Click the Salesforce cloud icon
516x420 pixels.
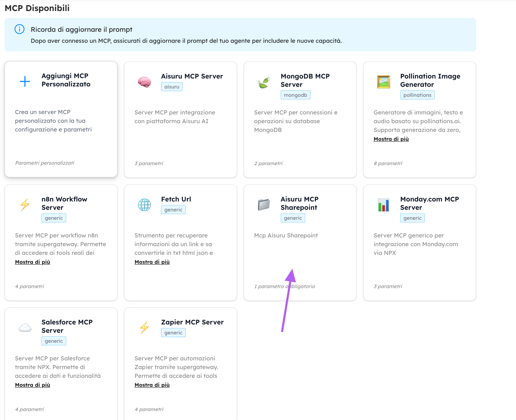coord(25,328)
